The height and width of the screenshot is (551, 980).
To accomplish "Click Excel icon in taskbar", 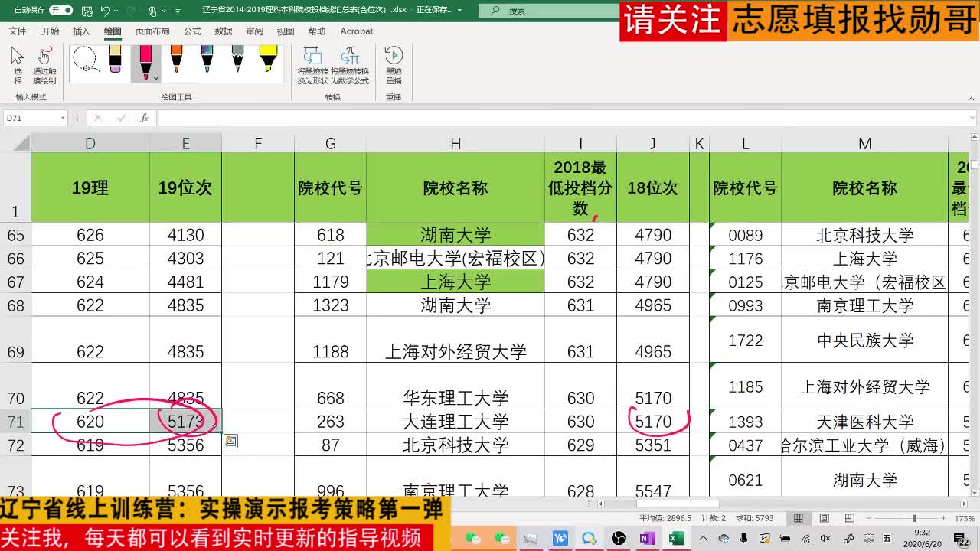I will pyautogui.click(x=676, y=539).
